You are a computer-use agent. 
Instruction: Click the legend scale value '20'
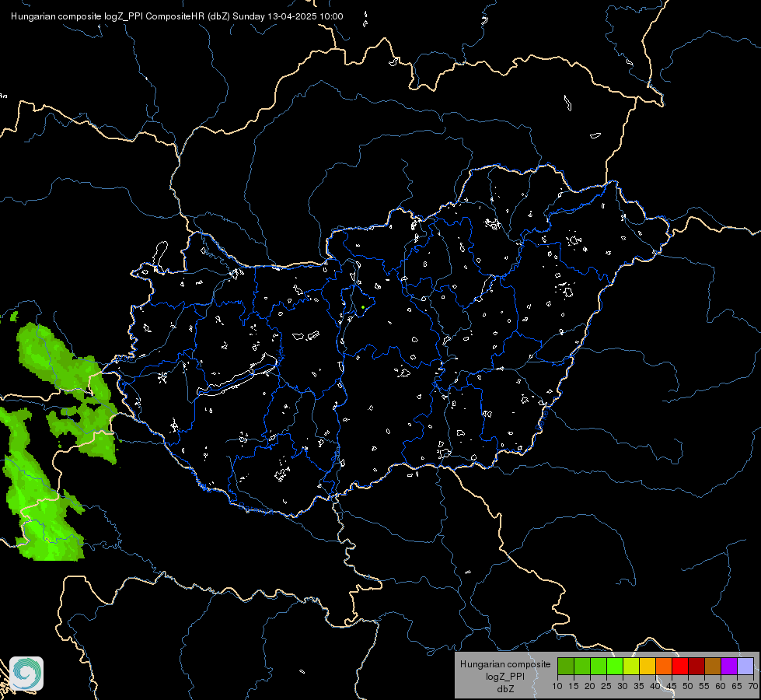590,686
